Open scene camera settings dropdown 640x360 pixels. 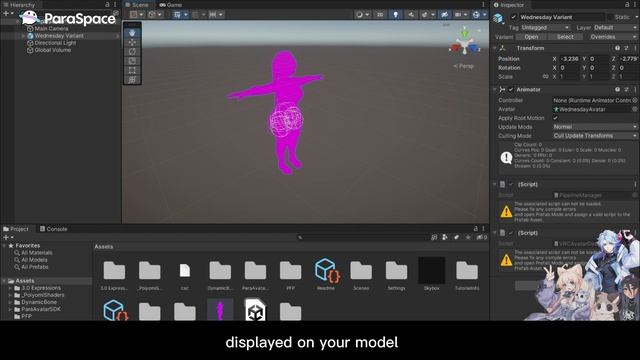pos(461,15)
